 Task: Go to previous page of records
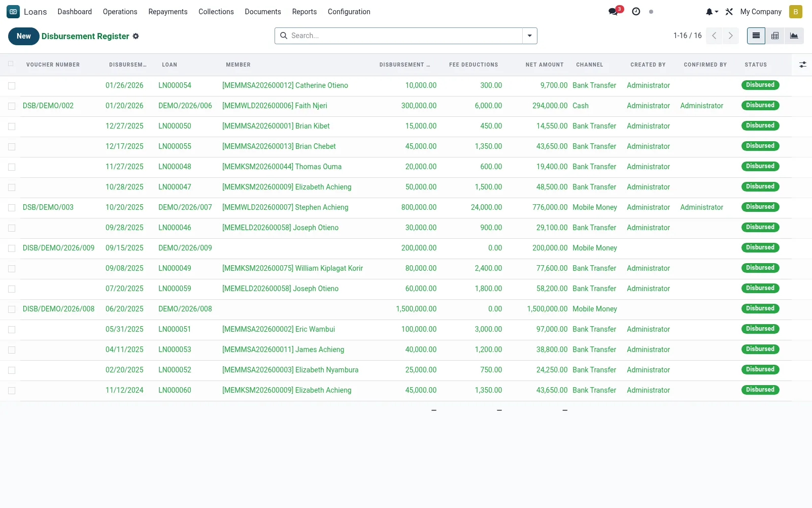click(714, 36)
